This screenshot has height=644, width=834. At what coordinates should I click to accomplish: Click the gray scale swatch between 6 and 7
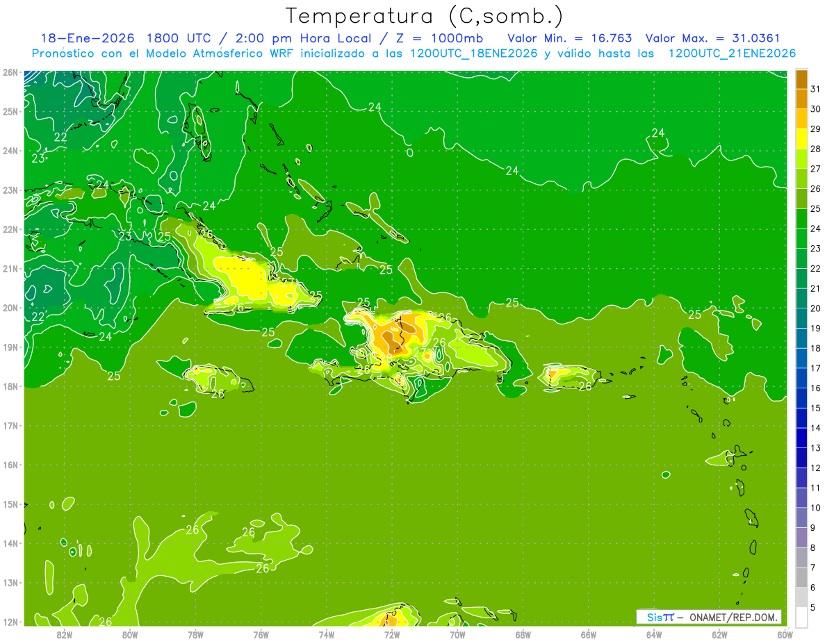coord(801,577)
